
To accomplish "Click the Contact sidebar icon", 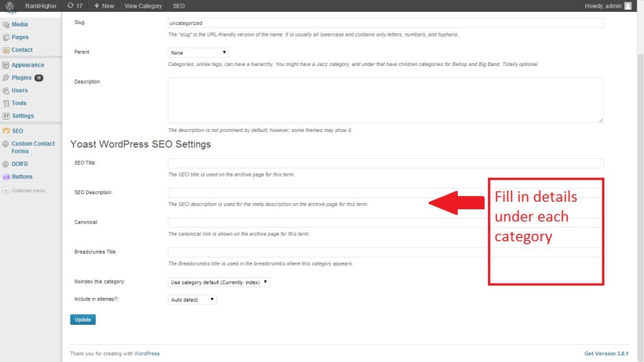I will click(x=6, y=50).
